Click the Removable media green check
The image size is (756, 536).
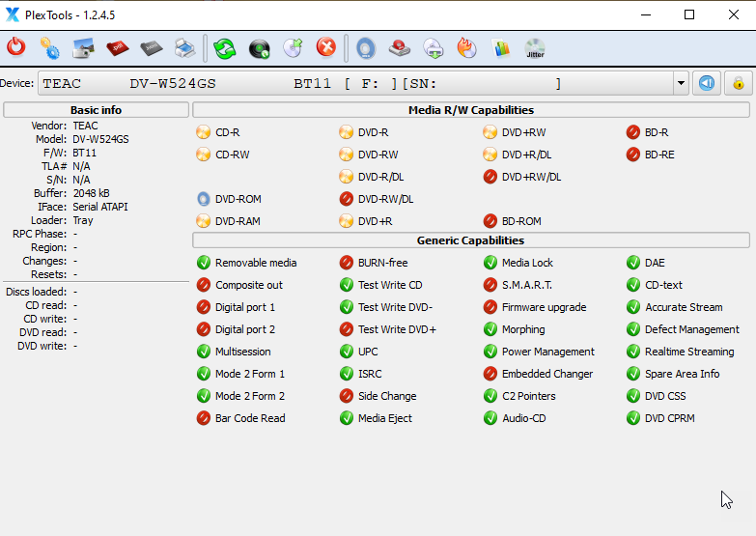click(x=204, y=263)
